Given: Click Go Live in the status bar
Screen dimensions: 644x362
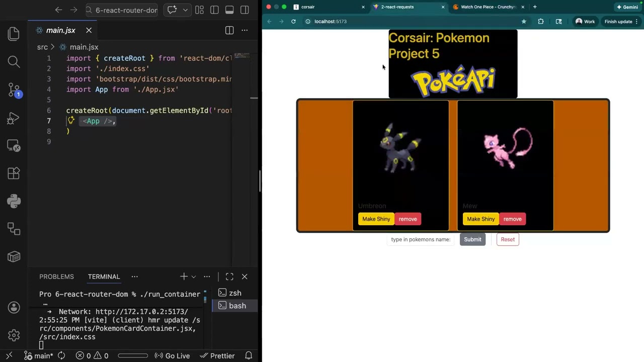Looking at the screenshot, I should [x=172, y=355].
